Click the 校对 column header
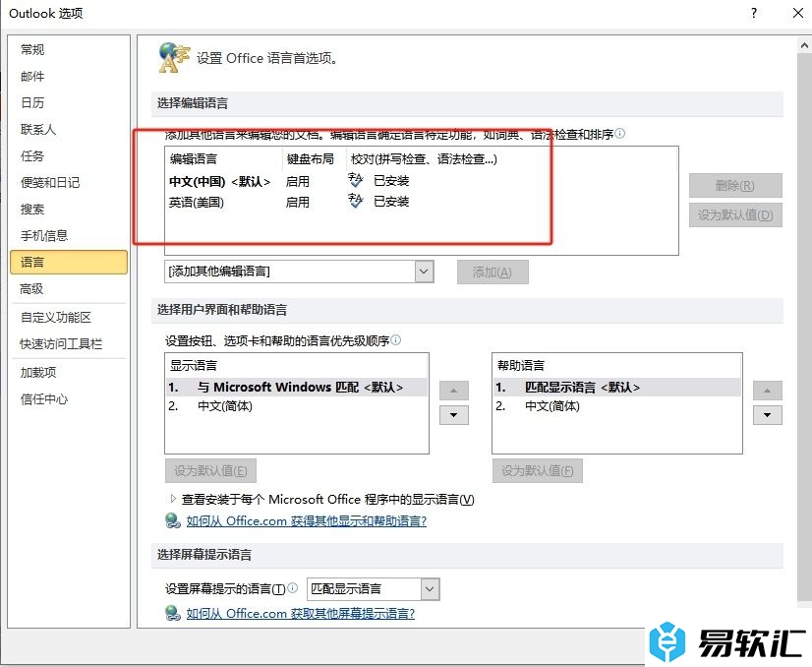 point(424,159)
